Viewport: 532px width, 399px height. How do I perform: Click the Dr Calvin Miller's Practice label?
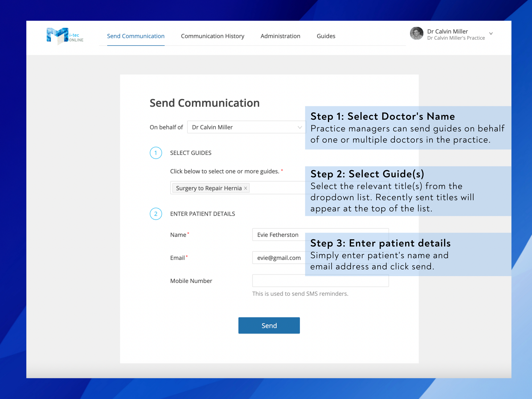456,38
